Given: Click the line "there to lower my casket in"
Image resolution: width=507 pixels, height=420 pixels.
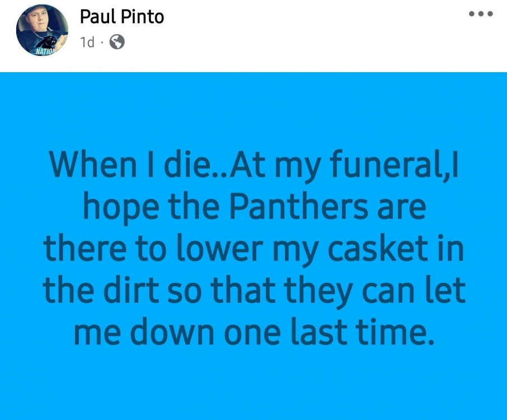Looking at the screenshot, I should [253, 249].
